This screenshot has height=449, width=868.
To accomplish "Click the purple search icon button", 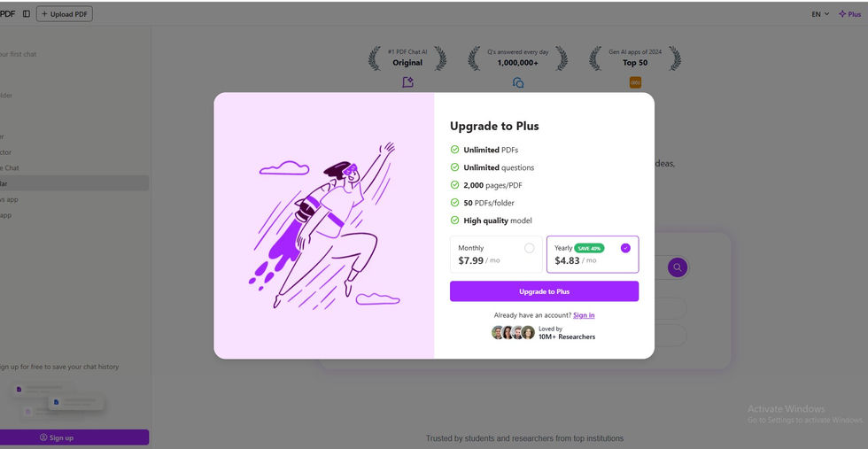I will coord(677,267).
